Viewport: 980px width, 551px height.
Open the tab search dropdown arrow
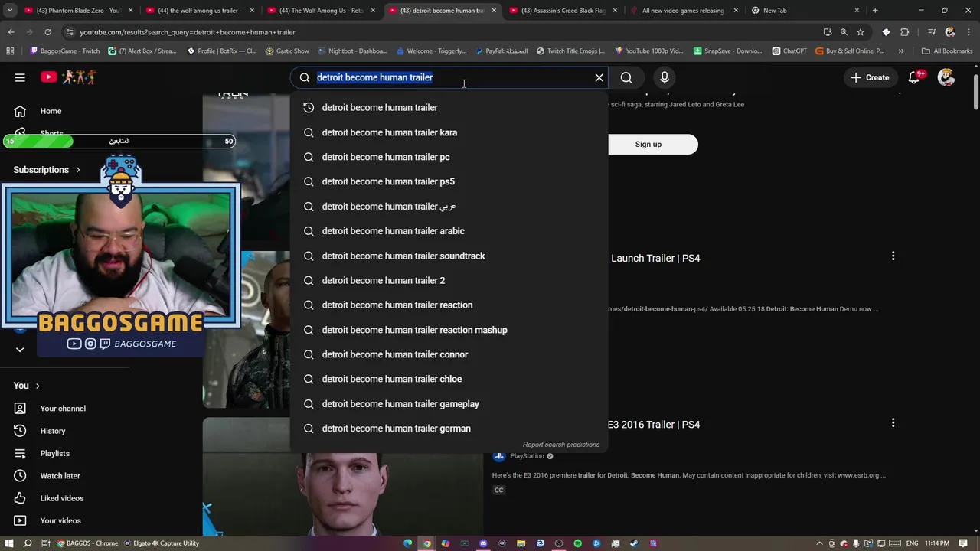pyautogui.click(x=11, y=11)
